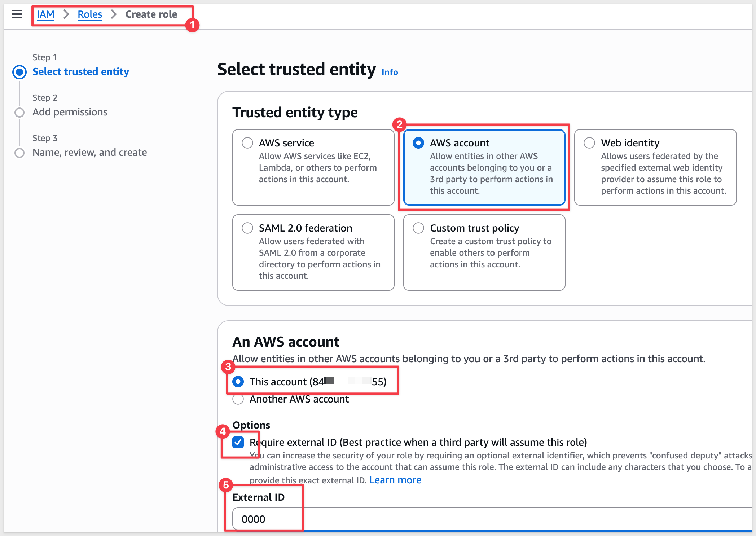Image resolution: width=756 pixels, height=536 pixels.
Task: Select the Custom trust policy option
Action: (x=418, y=228)
